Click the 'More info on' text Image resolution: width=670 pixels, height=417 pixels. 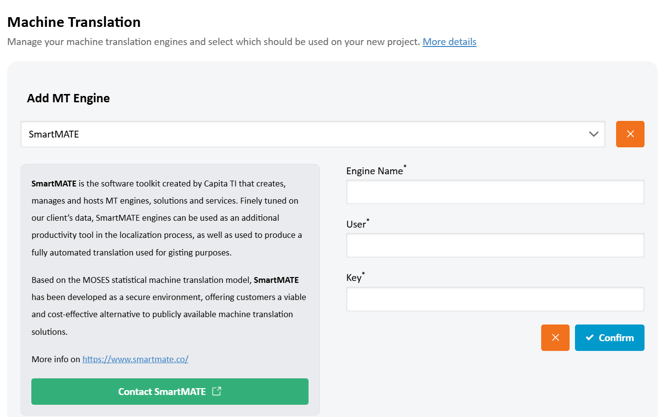tap(55, 359)
